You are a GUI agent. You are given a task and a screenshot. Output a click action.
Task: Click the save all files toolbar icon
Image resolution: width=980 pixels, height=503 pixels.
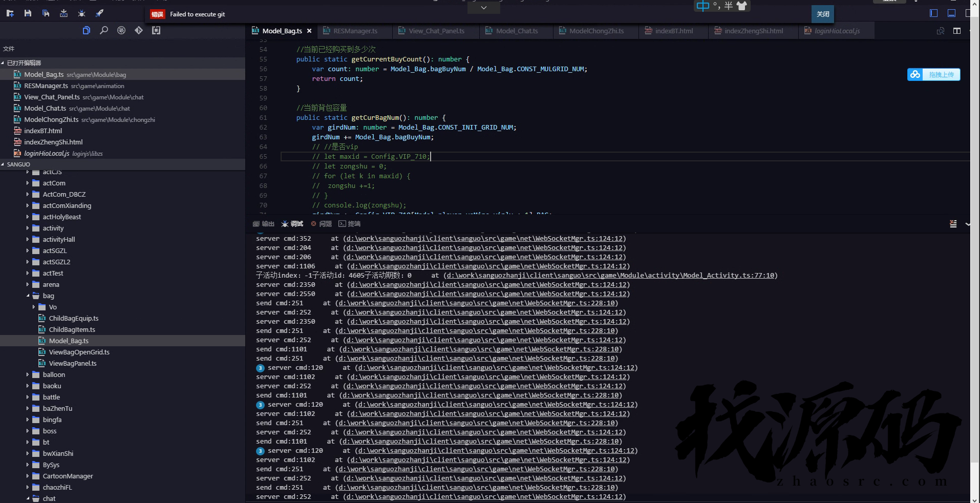(46, 13)
